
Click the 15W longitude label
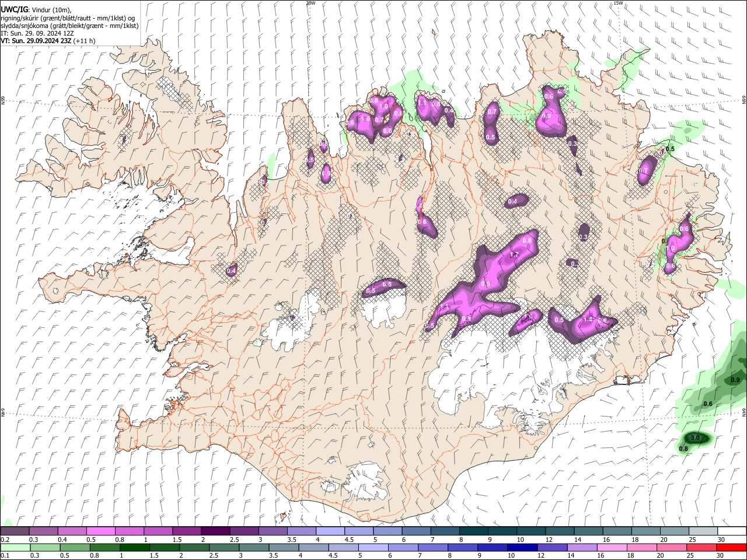(x=618, y=3)
